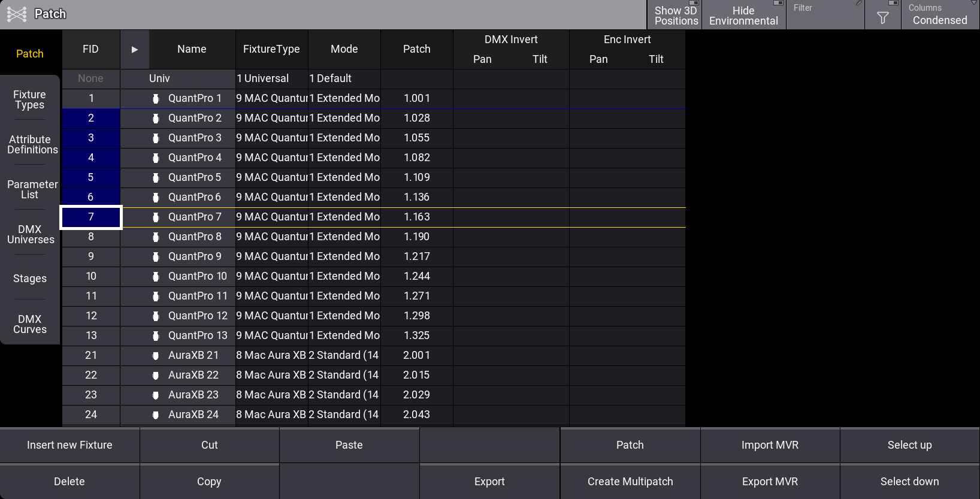Toggle Hide Environmental option
980x499 pixels.
pos(743,15)
